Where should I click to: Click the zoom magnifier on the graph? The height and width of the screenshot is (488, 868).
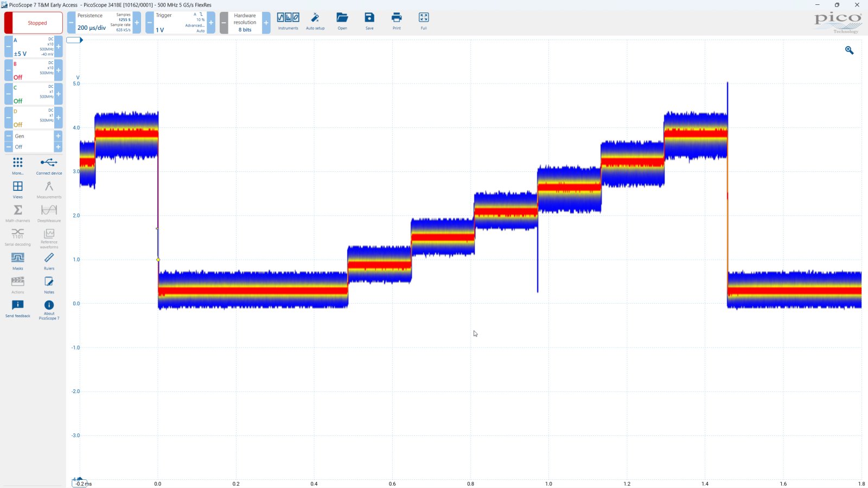click(x=849, y=50)
